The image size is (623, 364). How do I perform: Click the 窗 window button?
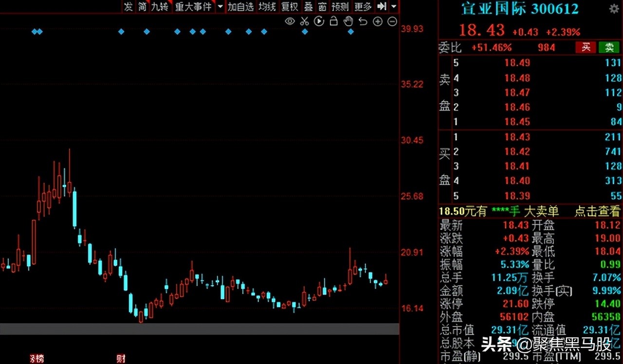(x=322, y=6)
